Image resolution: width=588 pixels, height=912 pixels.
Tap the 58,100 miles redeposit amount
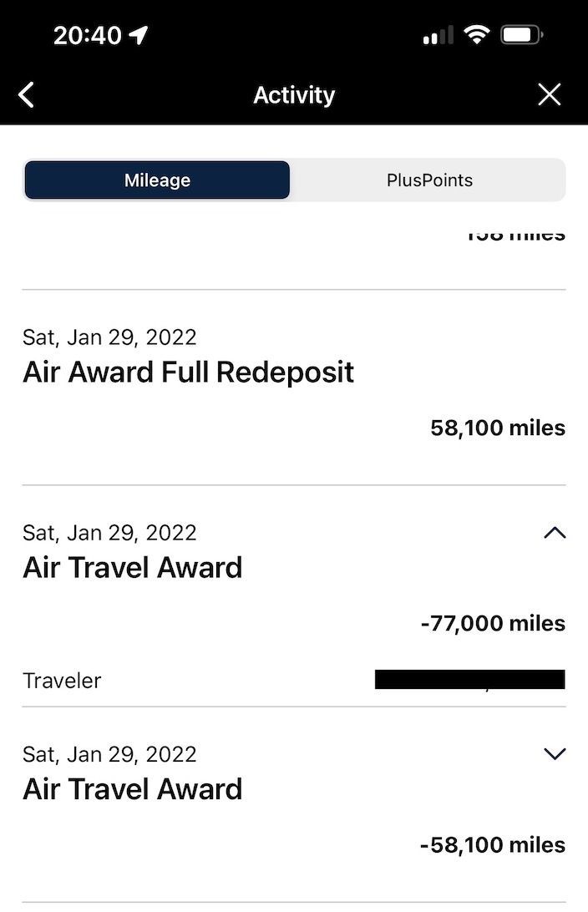coord(498,428)
